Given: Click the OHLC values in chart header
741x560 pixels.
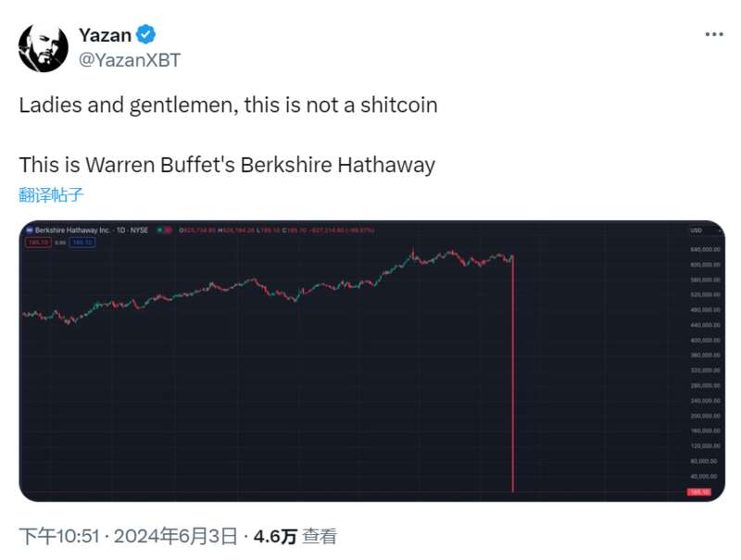Looking at the screenshot, I should pyautogui.click(x=277, y=230).
